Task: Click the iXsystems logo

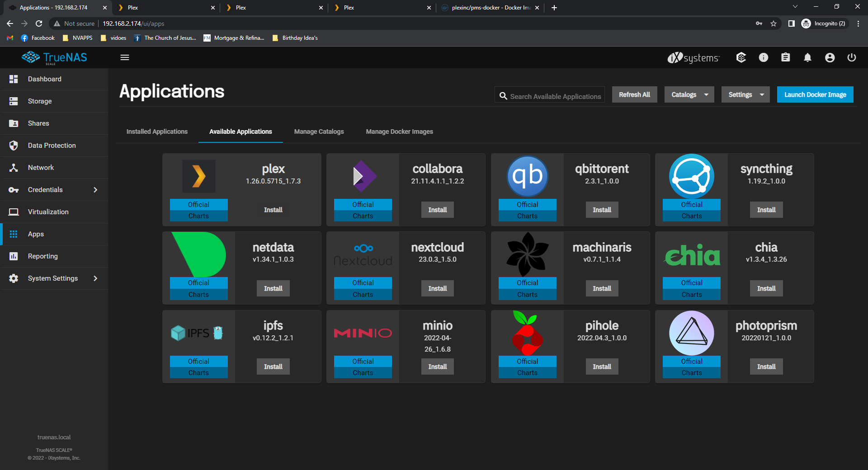Action: tap(693, 57)
